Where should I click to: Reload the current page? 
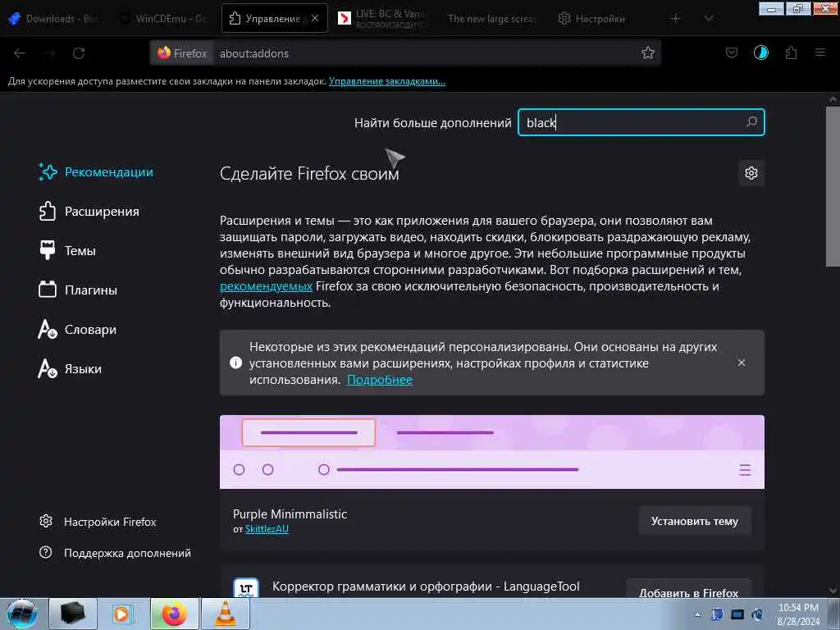pyautogui.click(x=79, y=53)
